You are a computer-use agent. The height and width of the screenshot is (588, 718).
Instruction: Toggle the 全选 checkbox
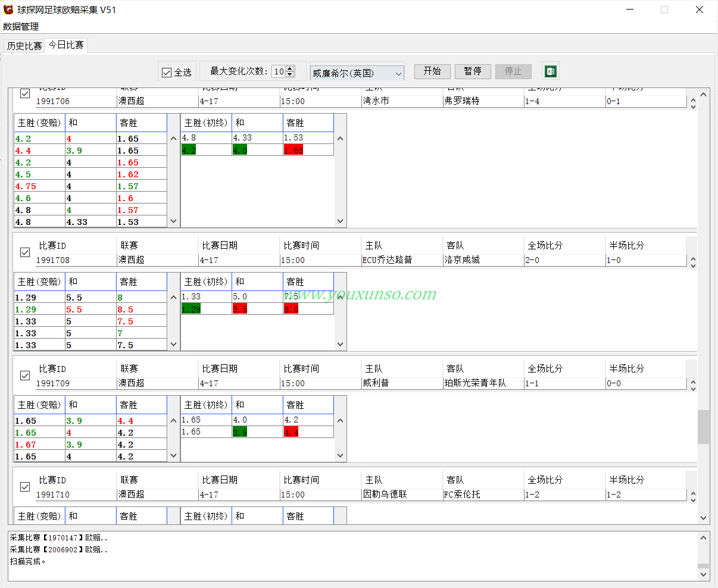click(x=167, y=73)
